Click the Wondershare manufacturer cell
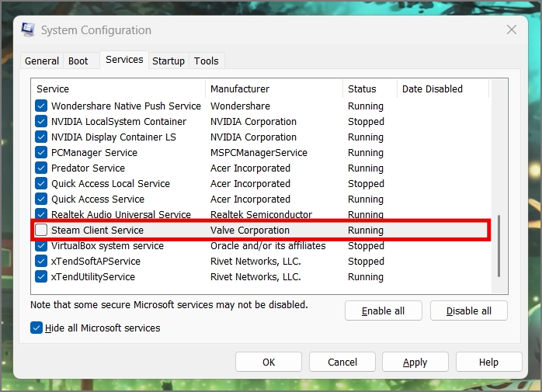542x392 pixels. (240, 106)
